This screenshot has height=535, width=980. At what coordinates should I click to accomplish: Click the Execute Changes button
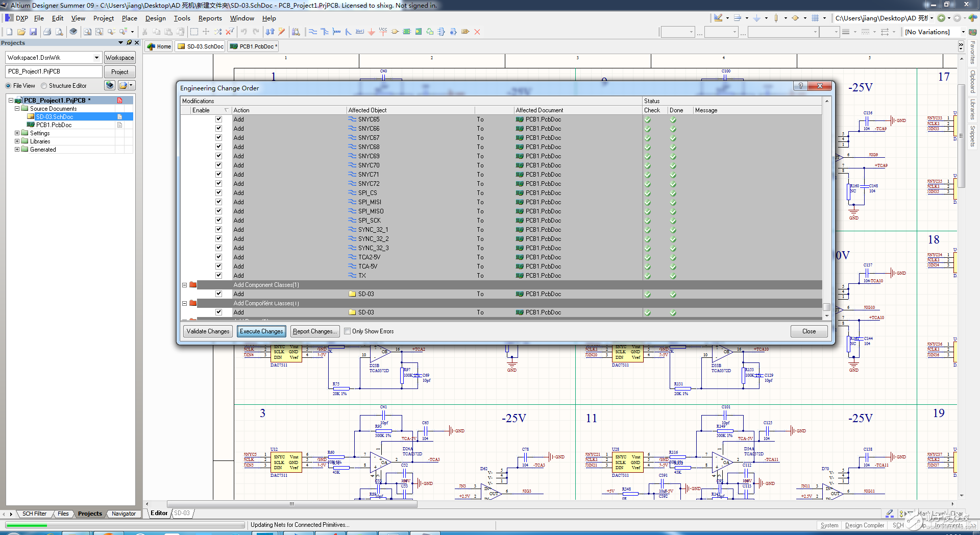[261, 331]
